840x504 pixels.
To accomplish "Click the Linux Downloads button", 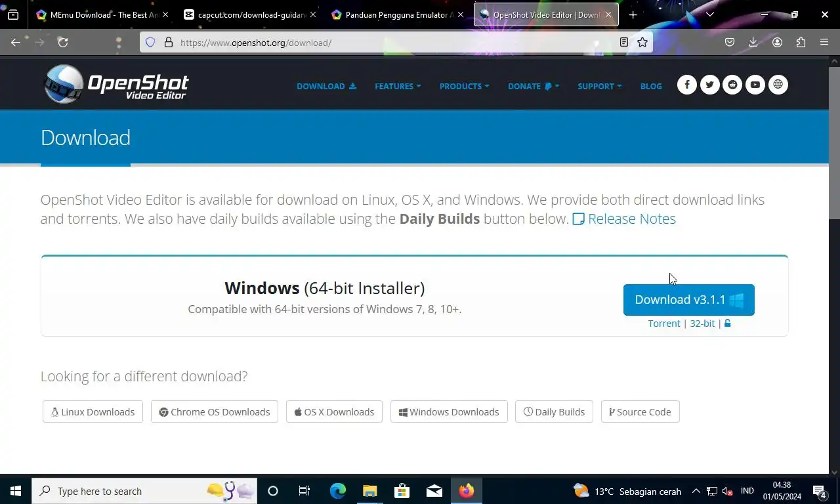I will (93, 411).
